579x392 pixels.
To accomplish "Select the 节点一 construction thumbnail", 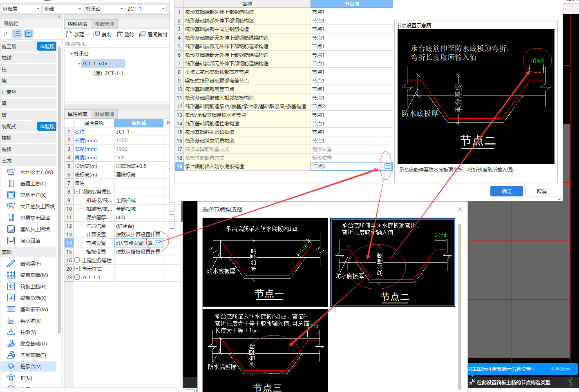I will click(x=265, y=262).
